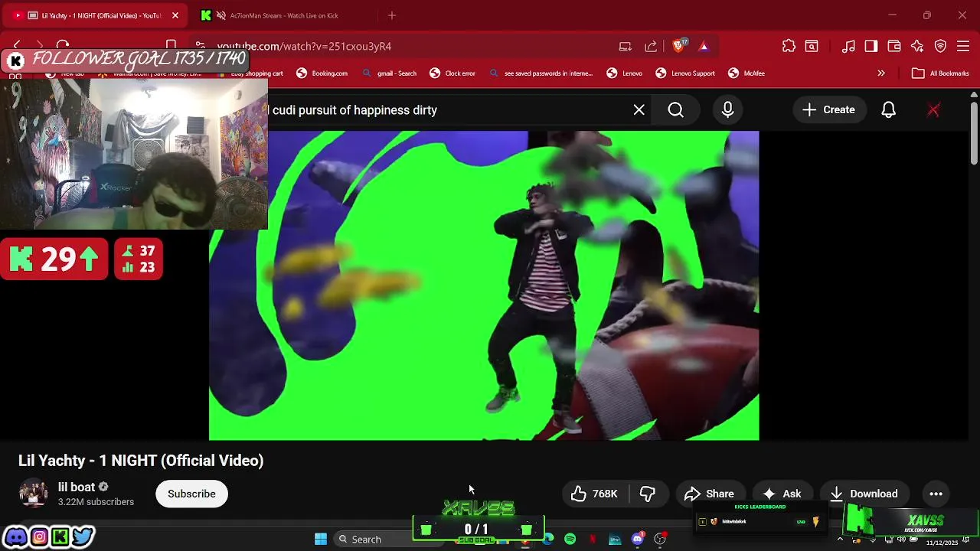Open the All Bookmarks folder
The image size is (980, 551).
941,73
